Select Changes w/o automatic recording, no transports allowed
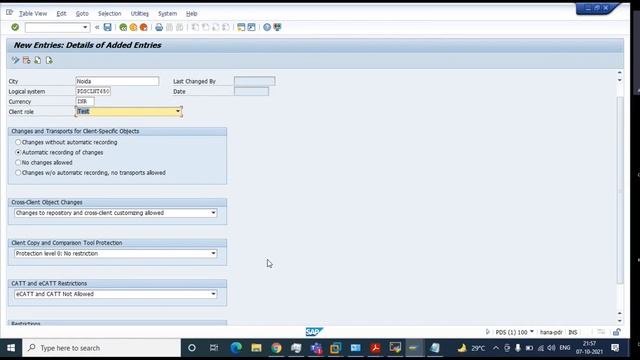 18,173
